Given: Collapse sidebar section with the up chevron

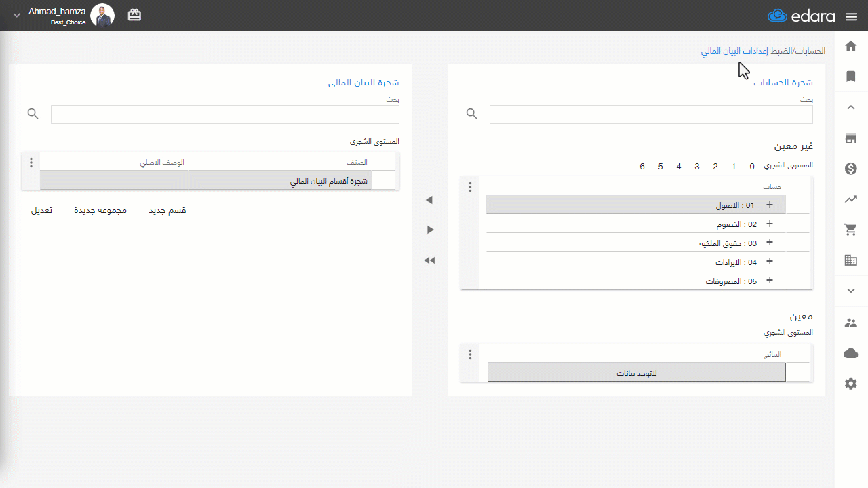Looking at the screenshot, I should click(851, 107).
